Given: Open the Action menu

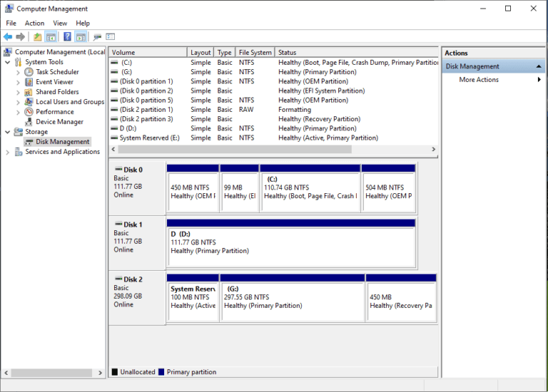Looking at the screenshot, I should [34, 23].
